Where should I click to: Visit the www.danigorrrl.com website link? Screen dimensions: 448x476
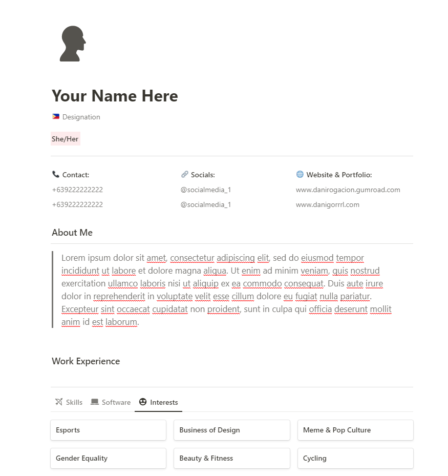tap(327, 204)
